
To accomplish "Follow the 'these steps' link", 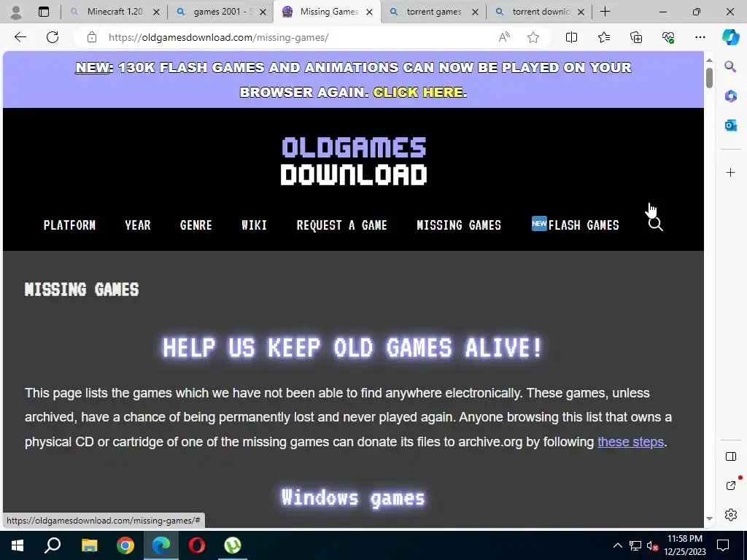I will (630, 442).
